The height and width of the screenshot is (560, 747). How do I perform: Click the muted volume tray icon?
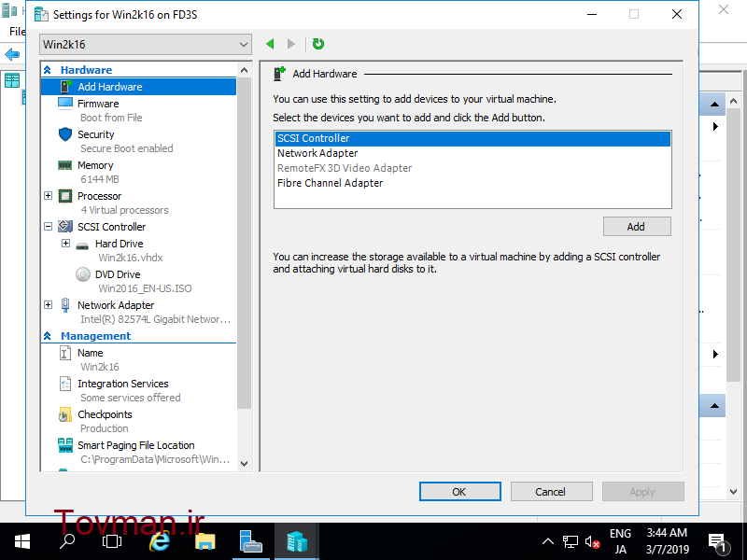pos(592,542)
